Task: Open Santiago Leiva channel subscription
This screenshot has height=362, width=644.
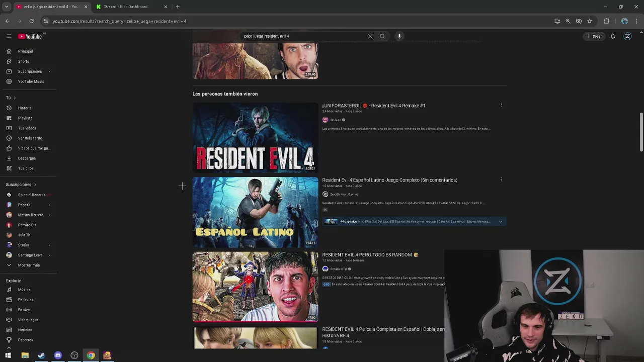Action: [29, 255]
